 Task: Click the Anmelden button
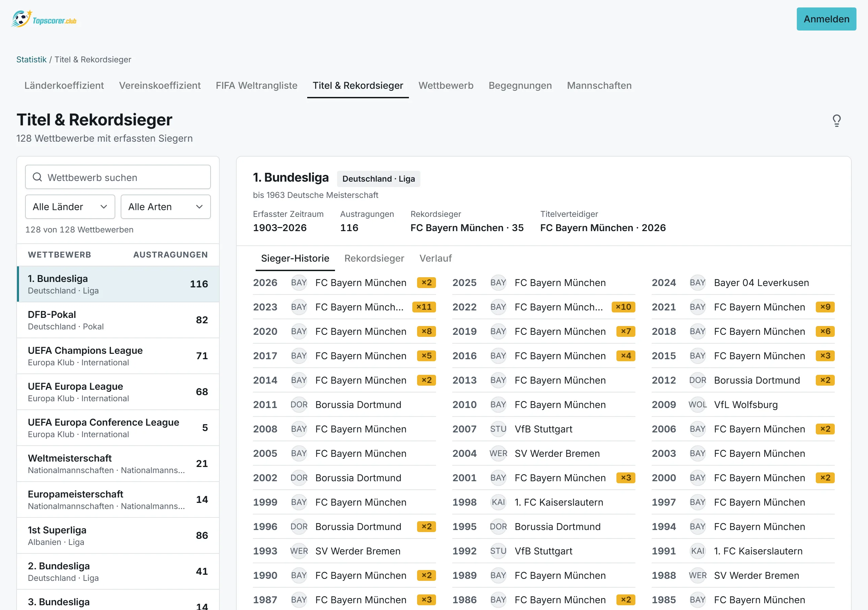click(x=826, y=19)
